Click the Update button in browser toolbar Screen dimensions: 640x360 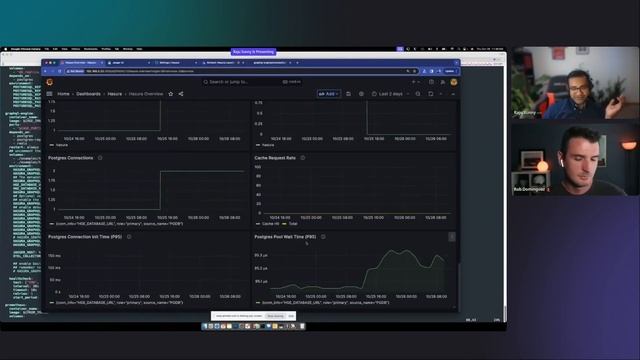(x=450, y=71)
